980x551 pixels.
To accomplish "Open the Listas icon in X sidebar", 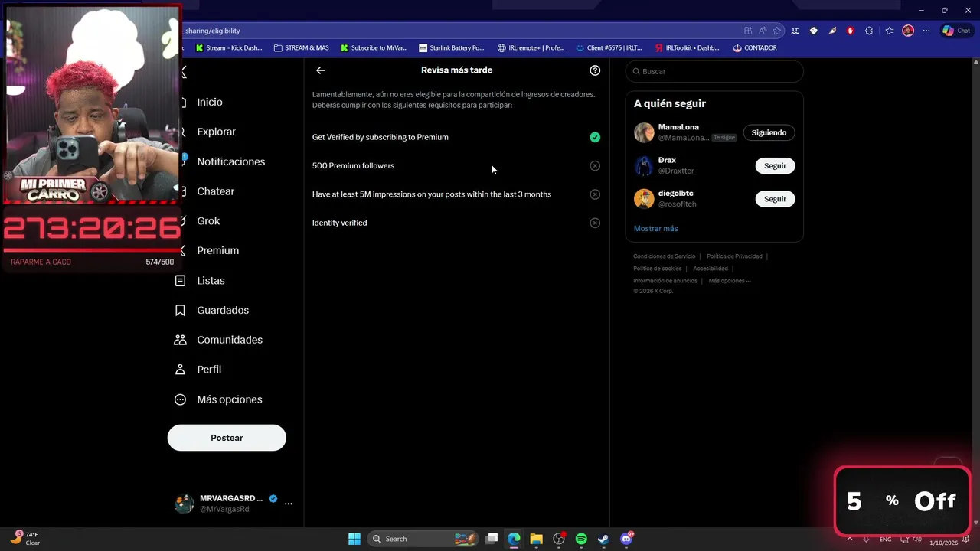I will pos(180,281).
